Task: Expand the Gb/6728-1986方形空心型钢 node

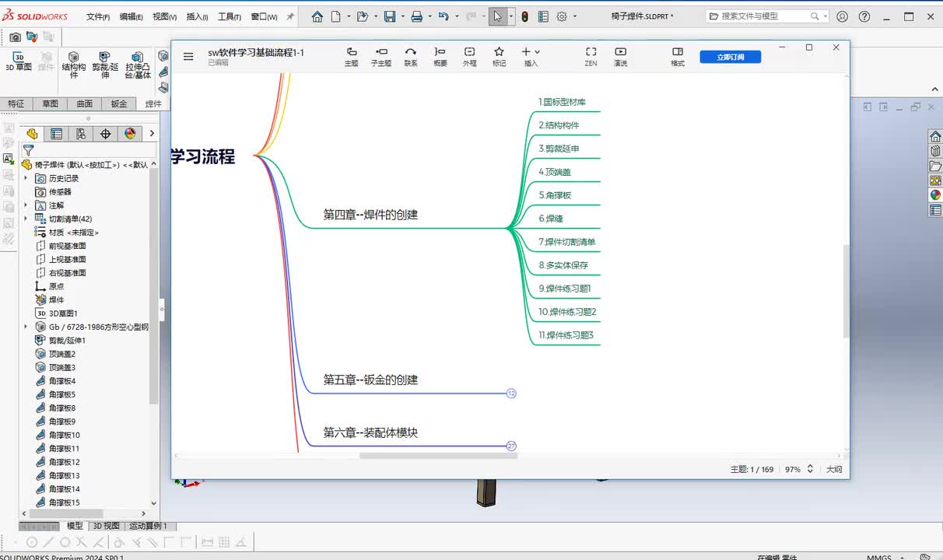Action: (26, 327)
